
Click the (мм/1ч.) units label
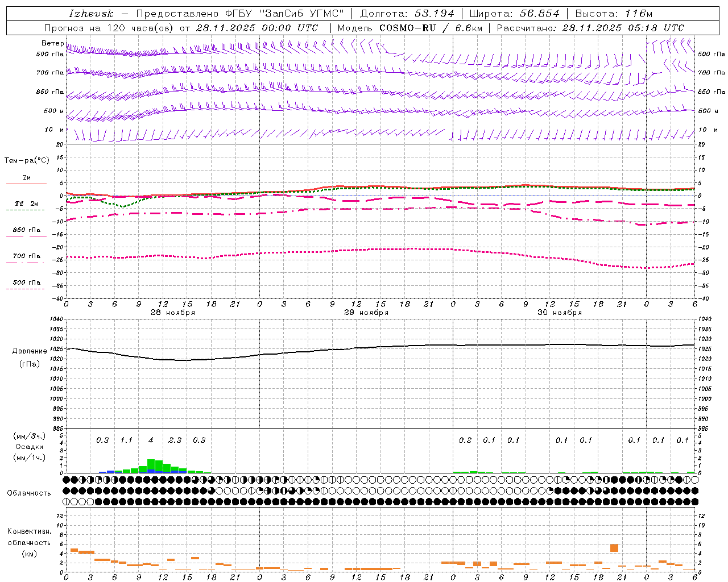tap(30, 458)
